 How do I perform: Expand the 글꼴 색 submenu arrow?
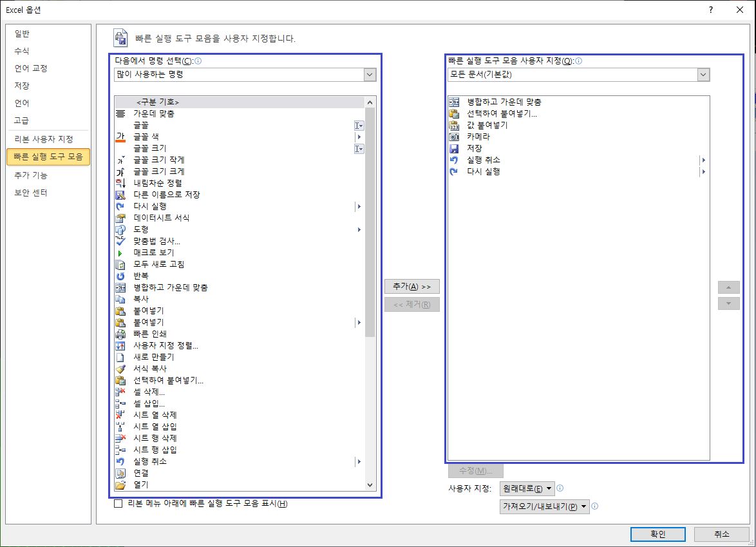359,137
